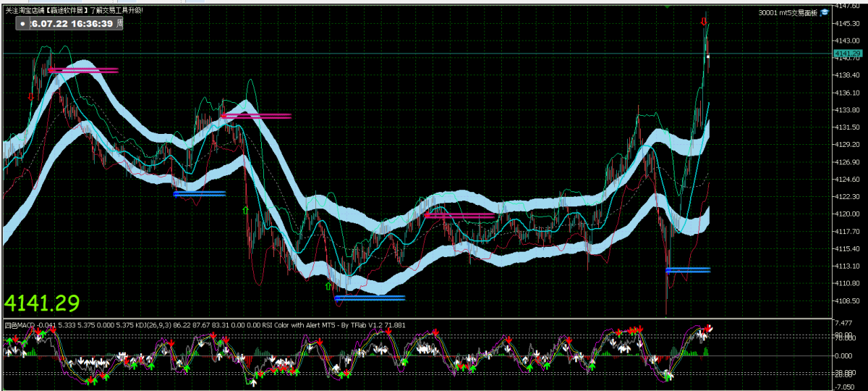Screen dimensions: 868x391
Task: Click the 4124.60 price axis label
Action: click(x=848, y=180)
